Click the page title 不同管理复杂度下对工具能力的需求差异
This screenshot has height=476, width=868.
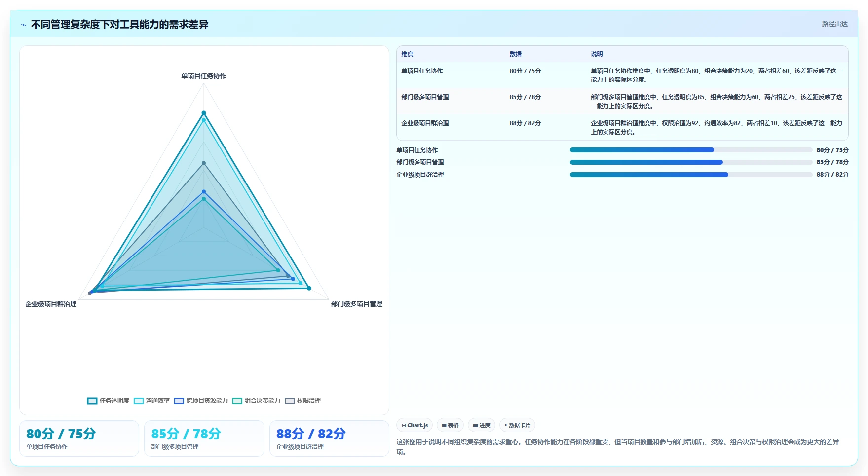pyautogui.click(x=120, y=24)
